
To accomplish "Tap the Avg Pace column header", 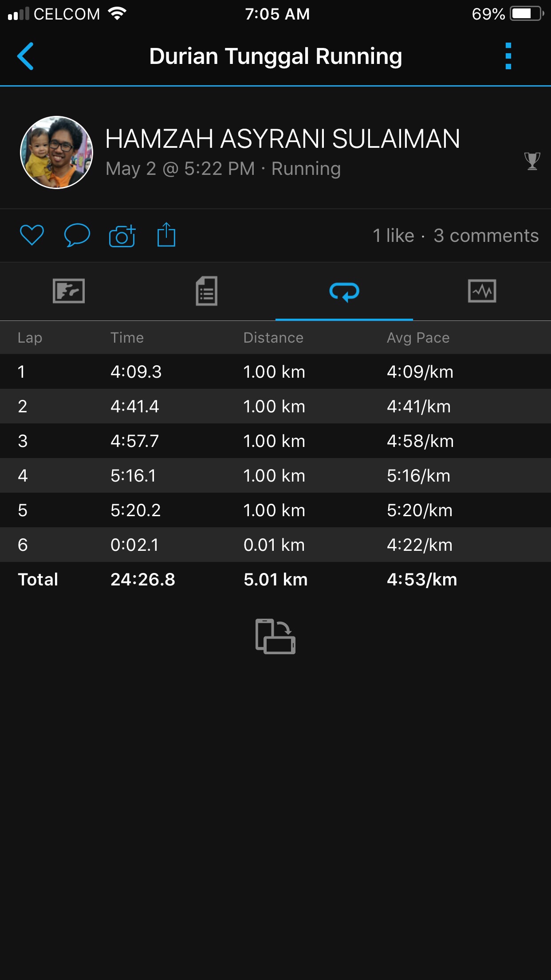I will 418,338.
